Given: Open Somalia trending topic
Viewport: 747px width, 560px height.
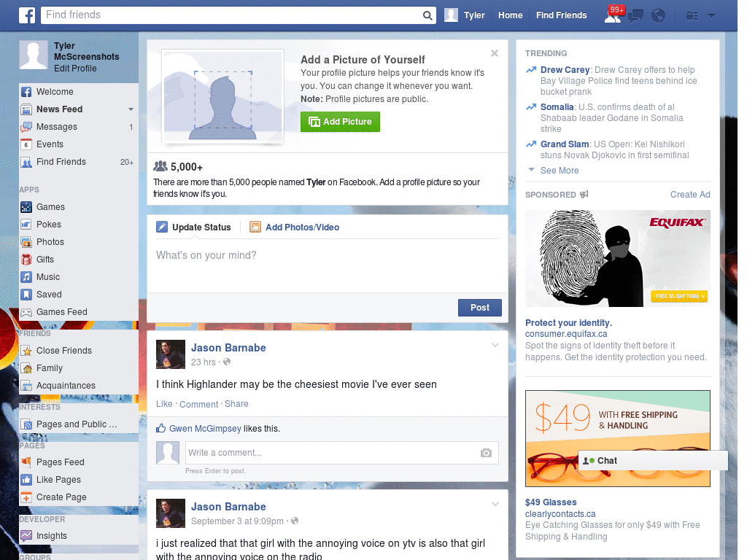Looking at the screenshot, I should [x=557, y=107].
